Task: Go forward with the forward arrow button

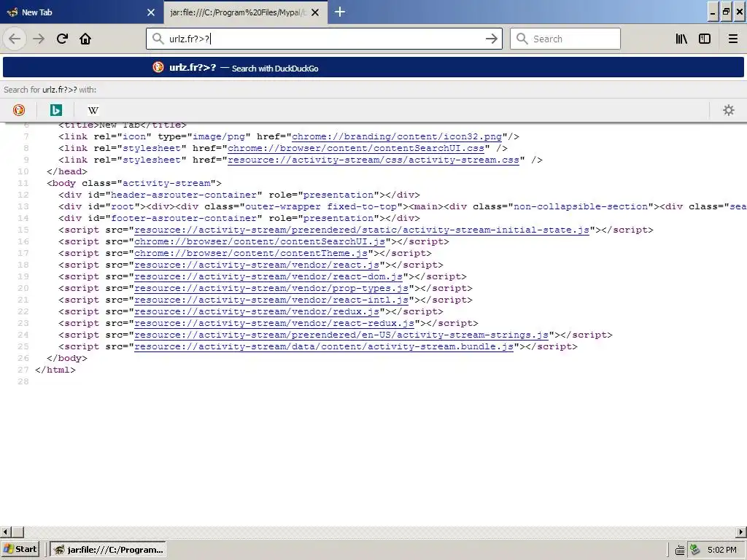Action: pyautogui.click(x=39, y=39)
